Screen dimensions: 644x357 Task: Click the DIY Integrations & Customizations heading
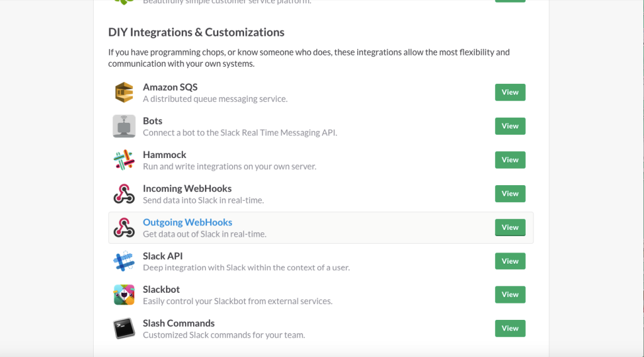(196, 32)
